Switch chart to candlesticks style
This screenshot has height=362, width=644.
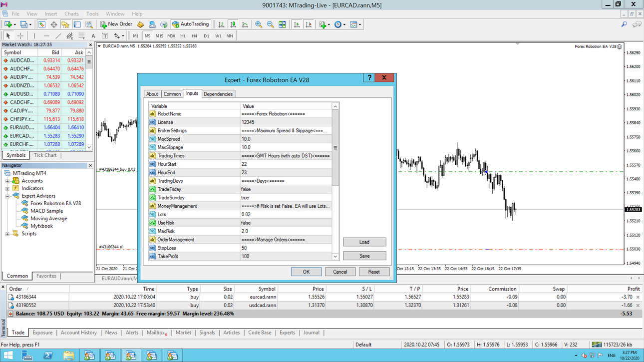[x=233, y=24]
